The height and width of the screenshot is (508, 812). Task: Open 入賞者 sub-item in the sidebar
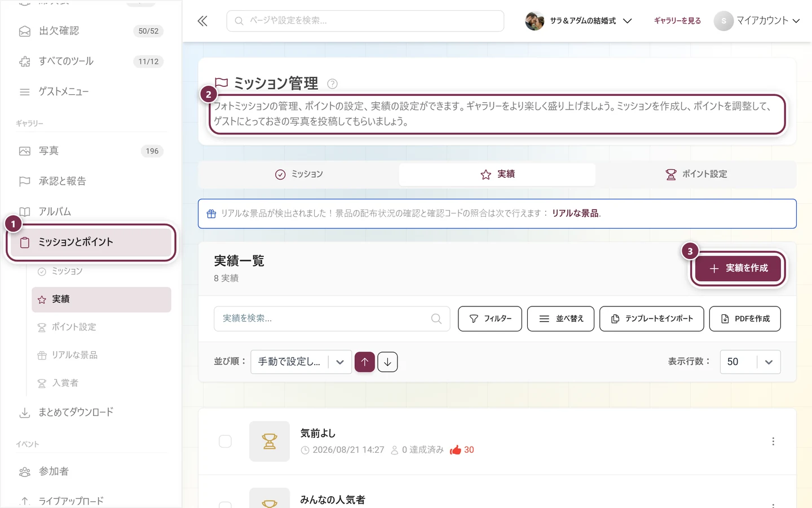[101, 383]
